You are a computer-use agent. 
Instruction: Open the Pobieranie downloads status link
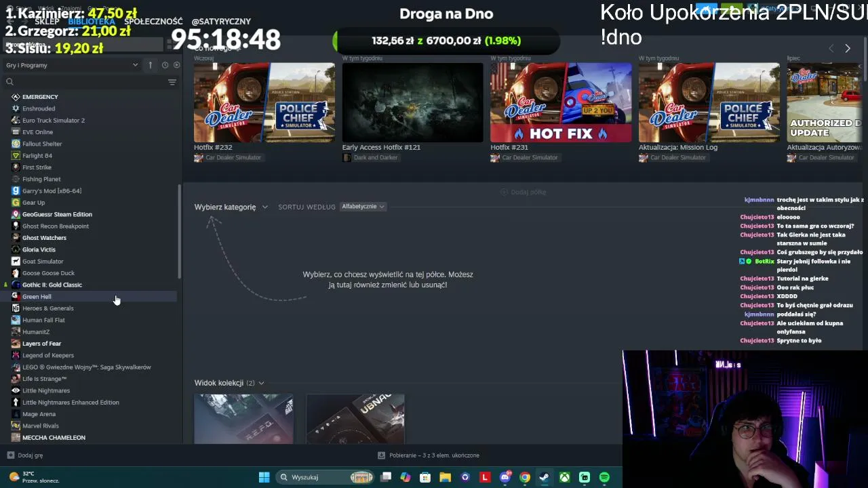(x=429, y=455)
